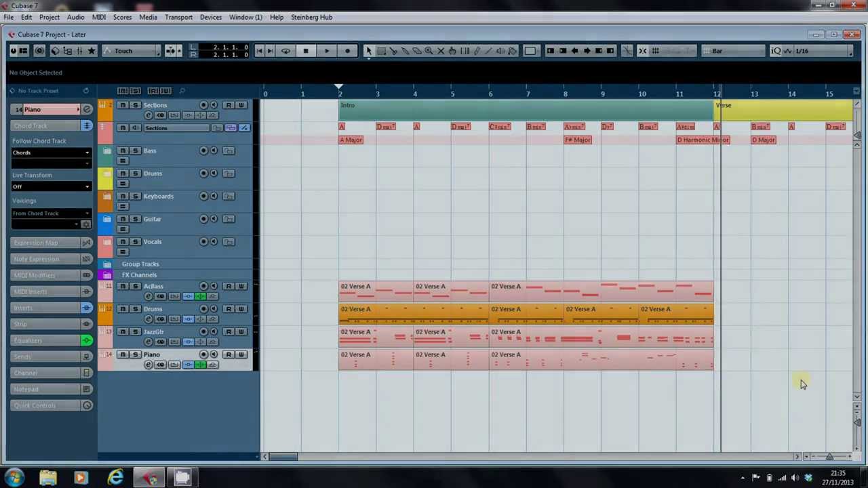Solo the Keyboards folder track
Image resolution: width=868 pixels, height=488 pixels.
tap(135, 196)
